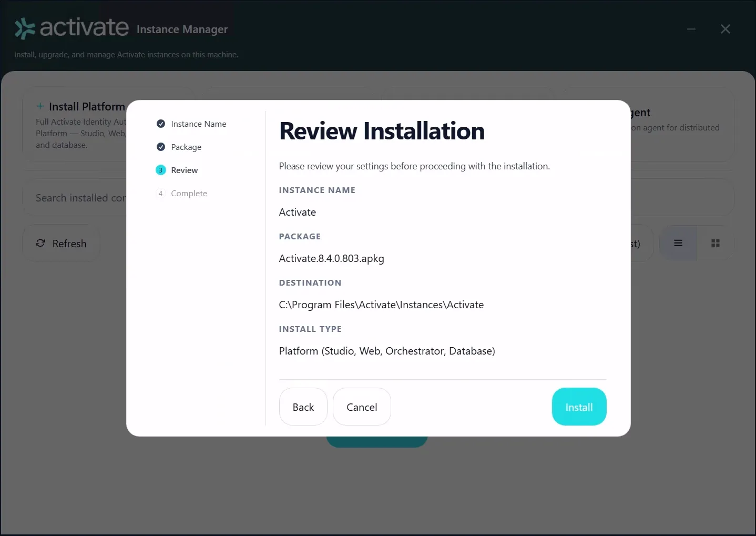Click the Refresh icon
This screenshot has width=756, height=536.
click(x=40, y=243)
